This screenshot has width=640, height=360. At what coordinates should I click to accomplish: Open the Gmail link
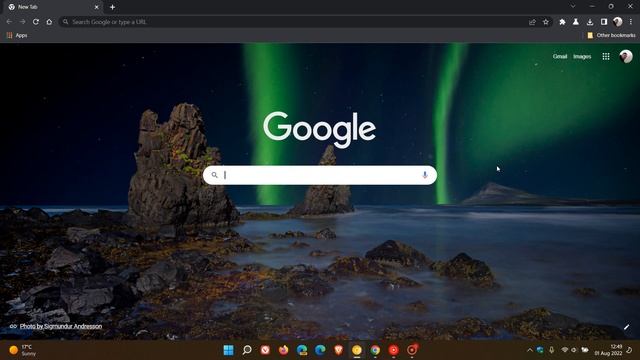coord(560,56)
